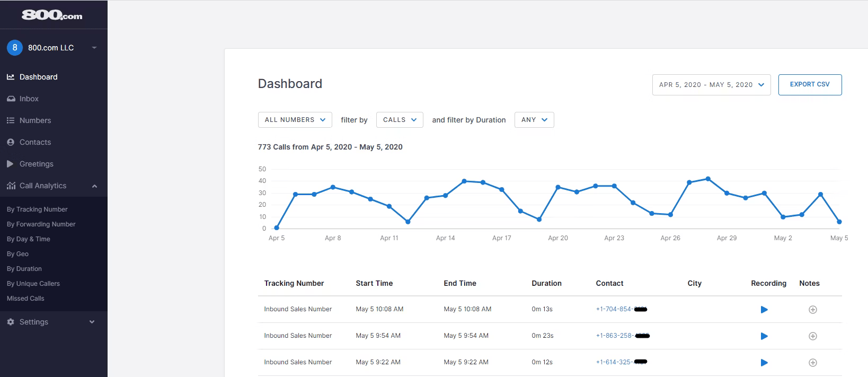Open the Inbox page

coord(29,99)
